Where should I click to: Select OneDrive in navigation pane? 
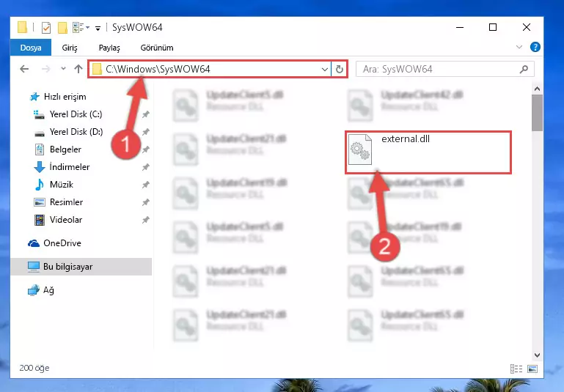(x=62, y=243)
